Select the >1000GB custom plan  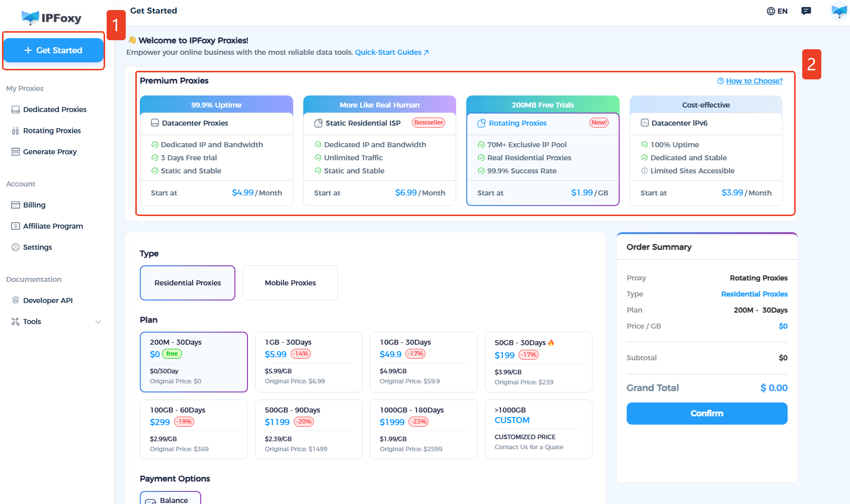point(539,429)
